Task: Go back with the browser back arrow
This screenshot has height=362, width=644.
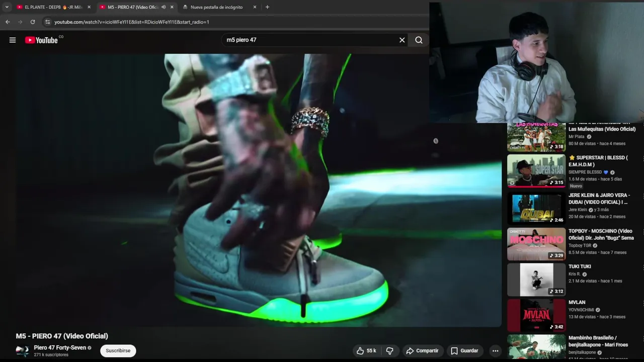Action: click(8, 22)
